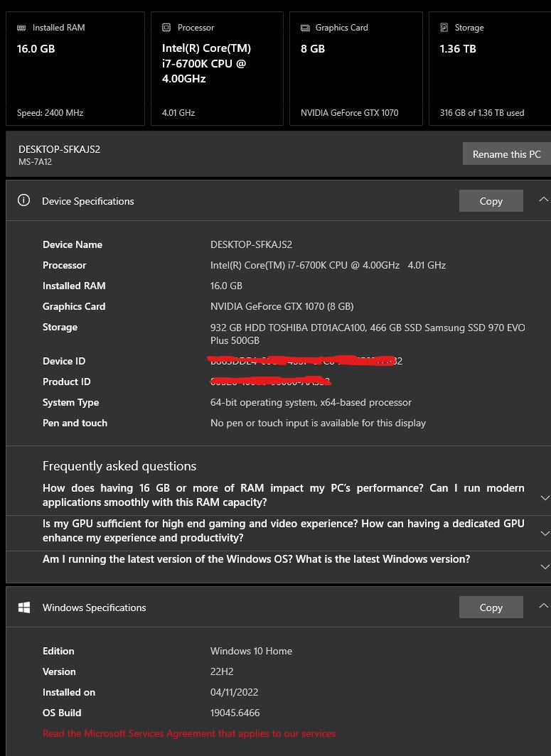551x756 pixels.
Task: Click the OS Build 19045.6466 value
Action: click(x=235, y=713)
